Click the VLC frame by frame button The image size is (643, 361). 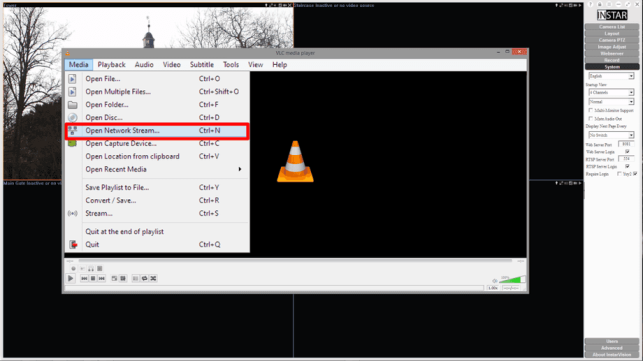click(x=100, y=269)
